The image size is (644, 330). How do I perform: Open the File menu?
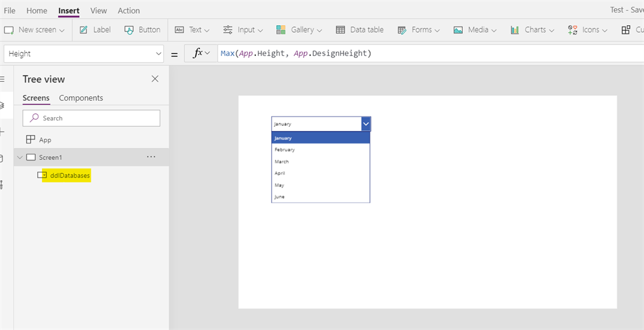[x=9, y=10]
